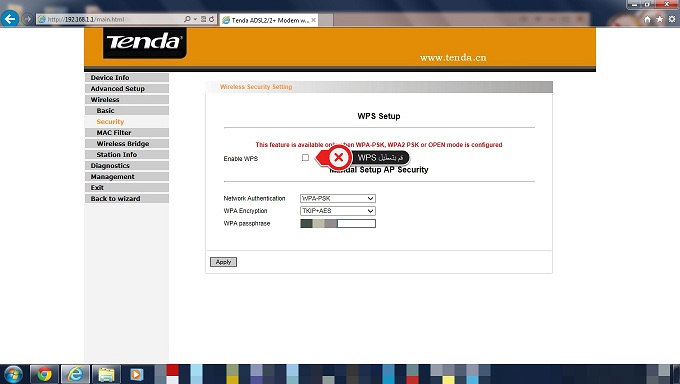680x384 pixels.
Task: Launch Google Chrome from taskbar
Action: pyautogui.click(x=44, y=374)
